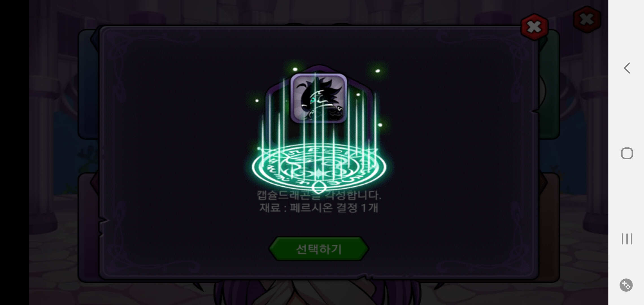Tap the dark panel edge at lower left
The image size is (644, 305).
[x=88, y=227]
